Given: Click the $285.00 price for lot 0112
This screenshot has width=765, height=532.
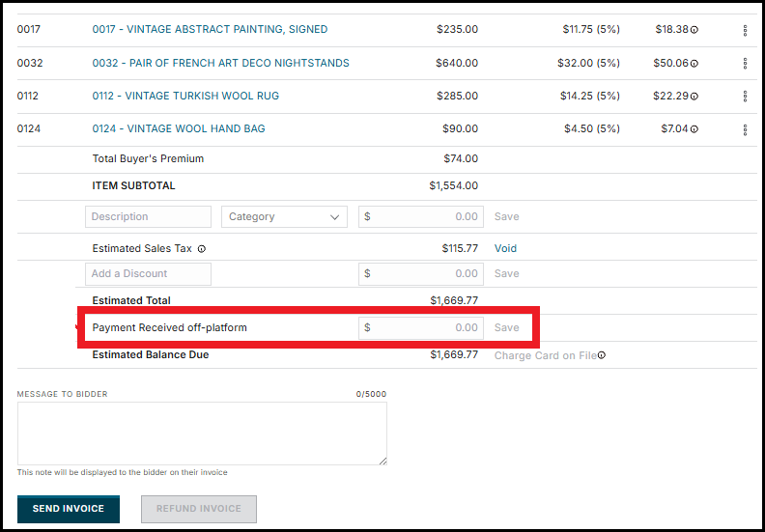Looking at the screenshot, I should 457,96.
